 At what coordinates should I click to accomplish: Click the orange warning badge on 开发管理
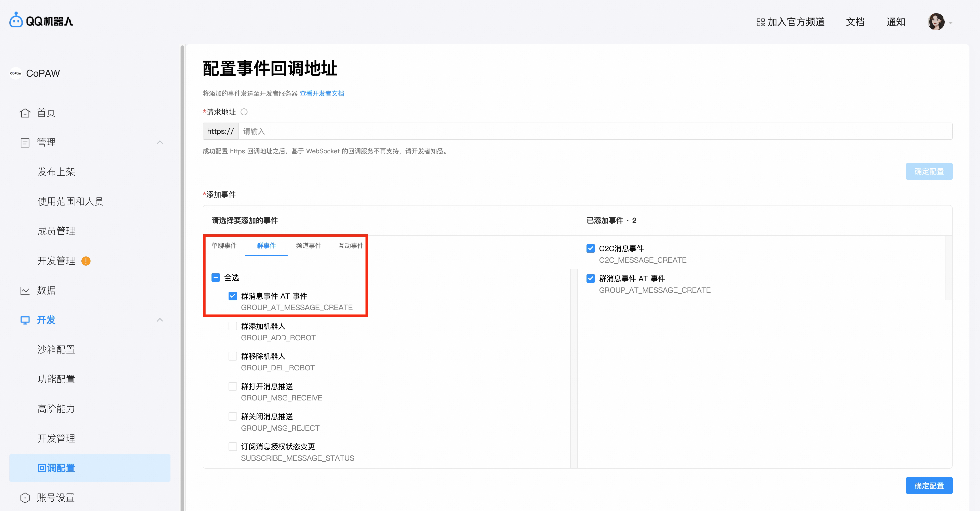click(x=86, y=261)
